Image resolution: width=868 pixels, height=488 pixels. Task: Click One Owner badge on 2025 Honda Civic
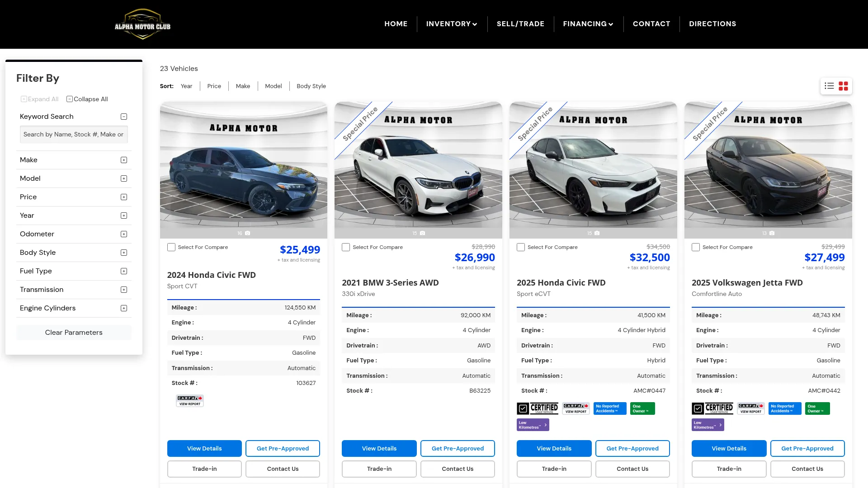coord(642,408)
